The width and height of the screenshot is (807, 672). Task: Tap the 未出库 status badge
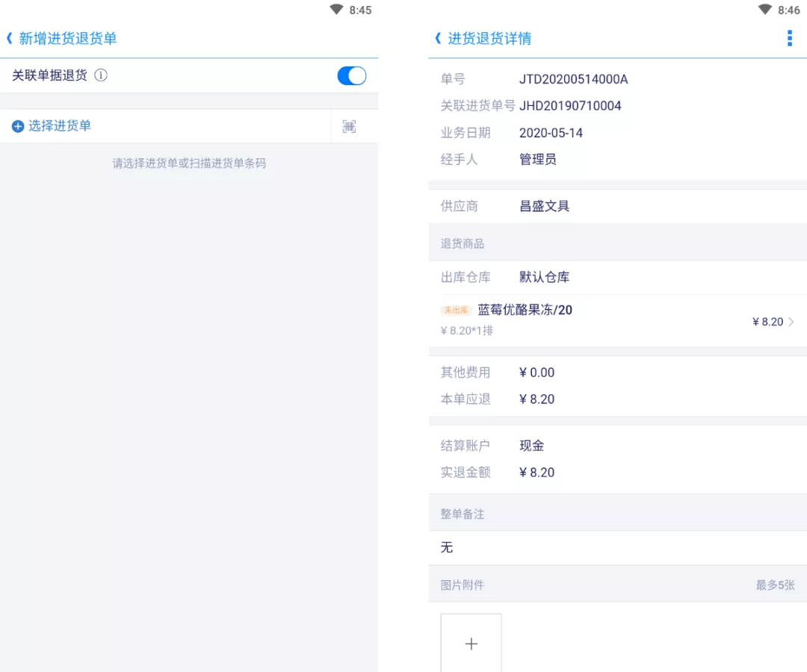click(456, 310)
